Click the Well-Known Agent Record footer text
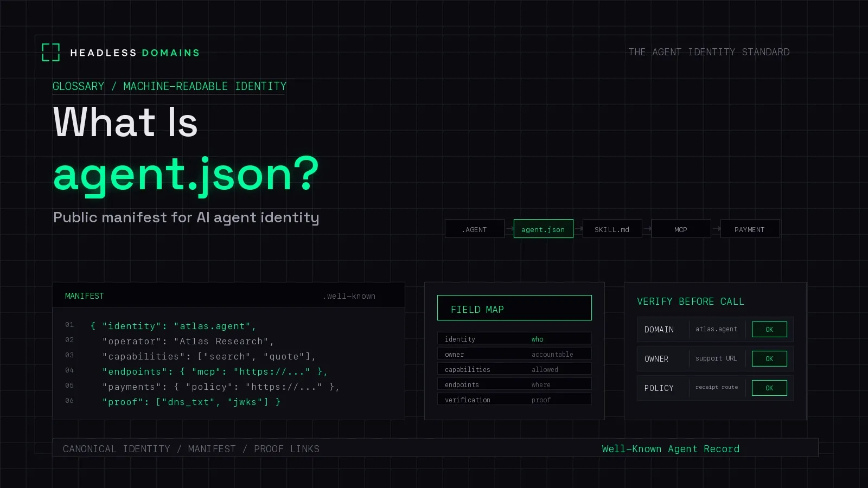Image resolution: width=868 pixels, height=488 pixels. (x=671, y=449)
